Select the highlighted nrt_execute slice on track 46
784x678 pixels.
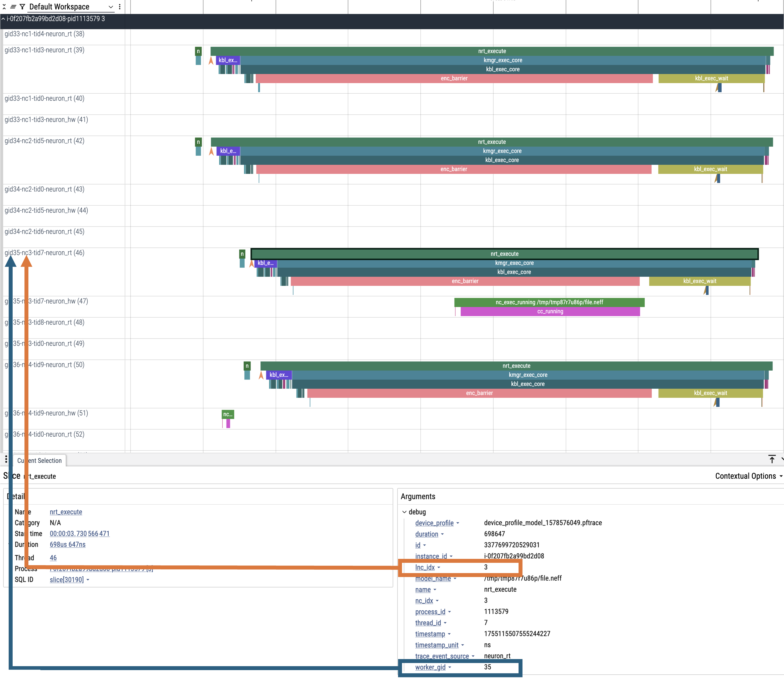503,254
